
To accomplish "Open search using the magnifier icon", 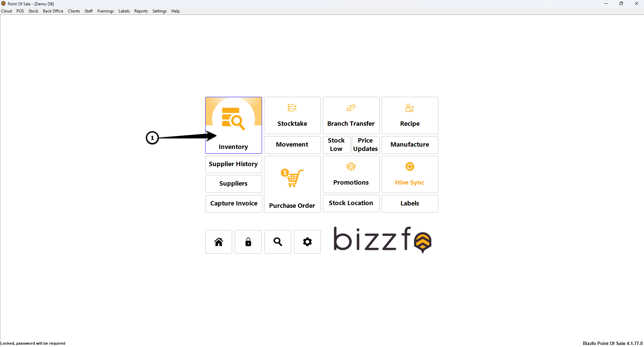I will click(277, 241).
